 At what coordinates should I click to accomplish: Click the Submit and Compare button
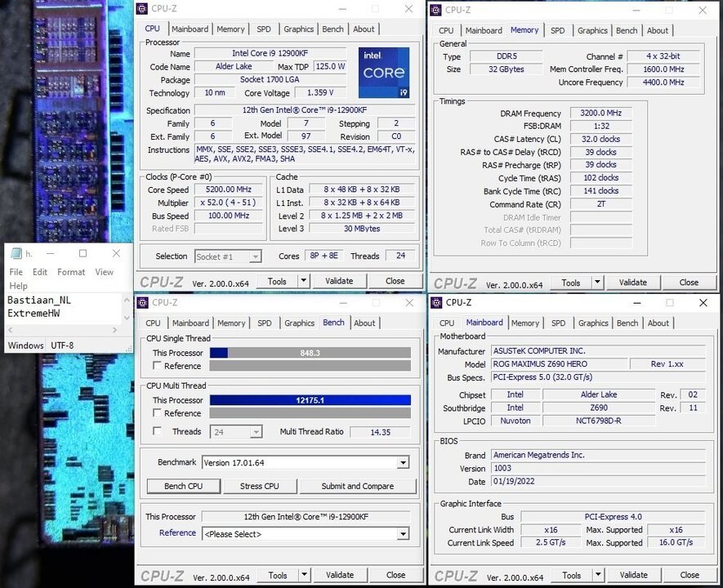[357, 486]
